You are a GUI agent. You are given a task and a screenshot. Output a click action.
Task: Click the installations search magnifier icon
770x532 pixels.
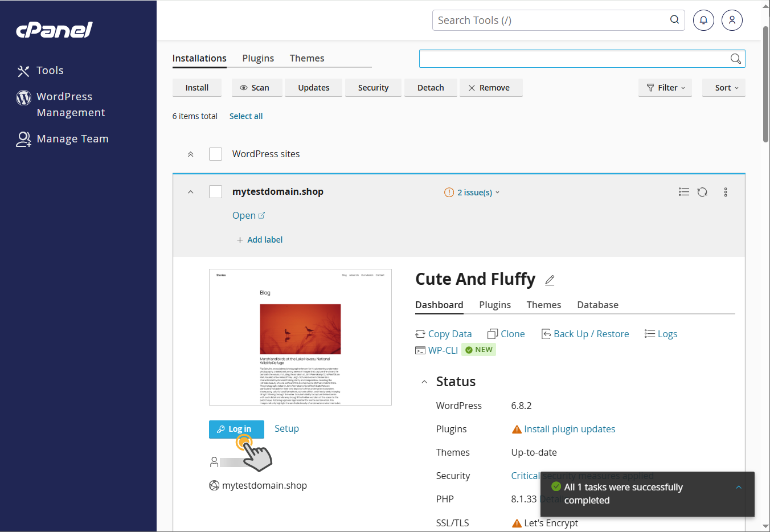pos(736,59)
